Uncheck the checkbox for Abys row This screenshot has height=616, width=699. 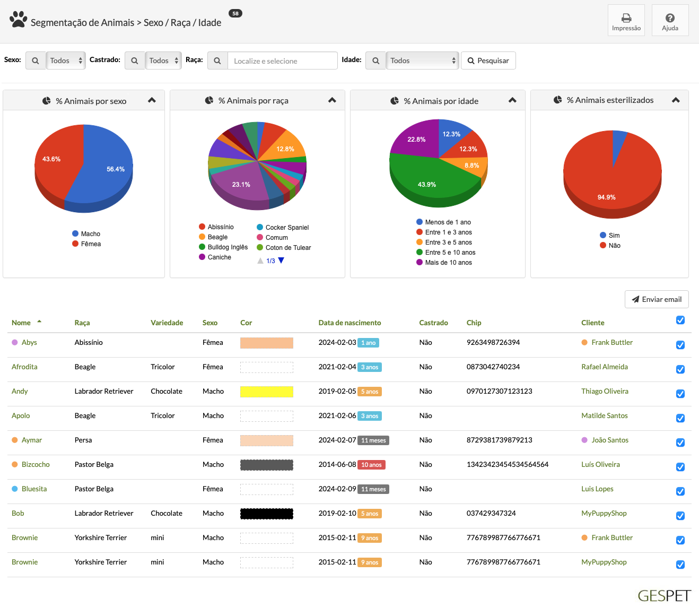point(680,345)
